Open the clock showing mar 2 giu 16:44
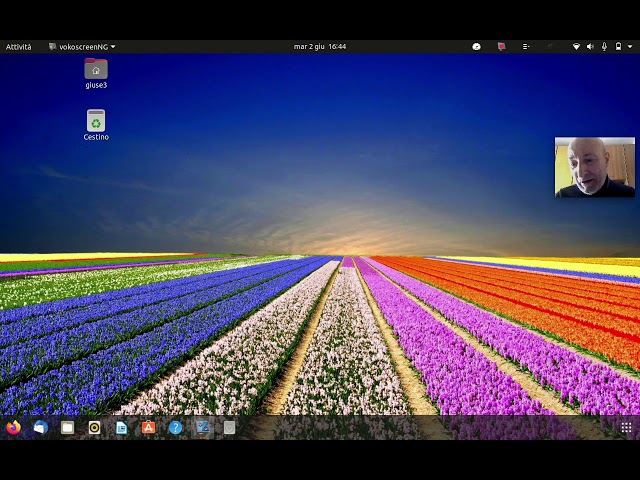This screenshot has height=480, width=640. pyautogui.click(x=320, y=47)
